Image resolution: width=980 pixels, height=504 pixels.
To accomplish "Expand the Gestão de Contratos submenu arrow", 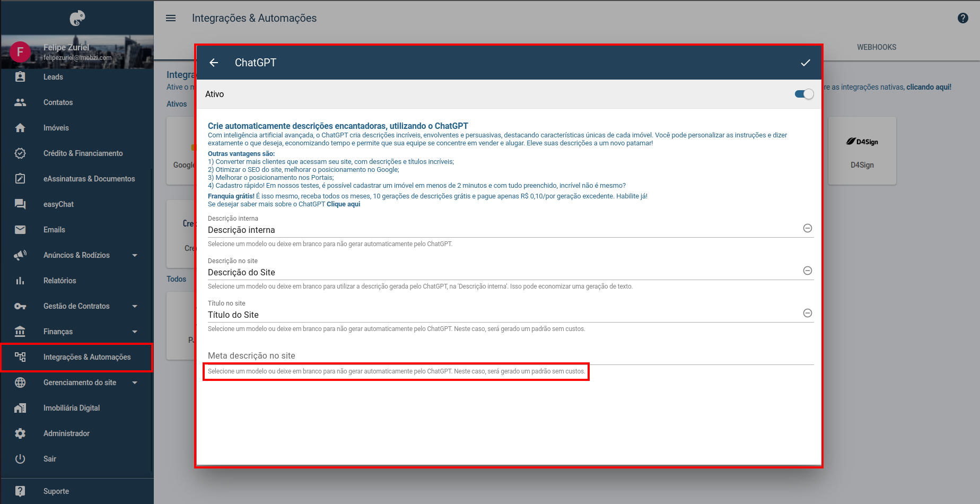I will click(135, 306).
